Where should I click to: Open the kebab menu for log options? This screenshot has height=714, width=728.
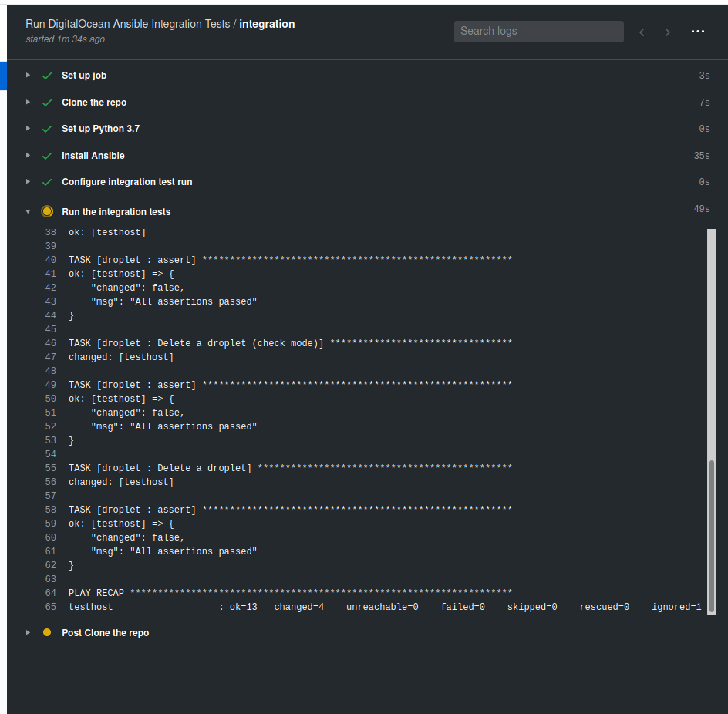click(x=698, y=31)
